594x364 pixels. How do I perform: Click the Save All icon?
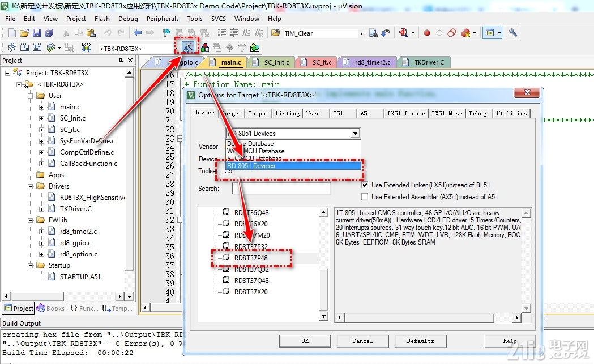[x=49, y=33]
